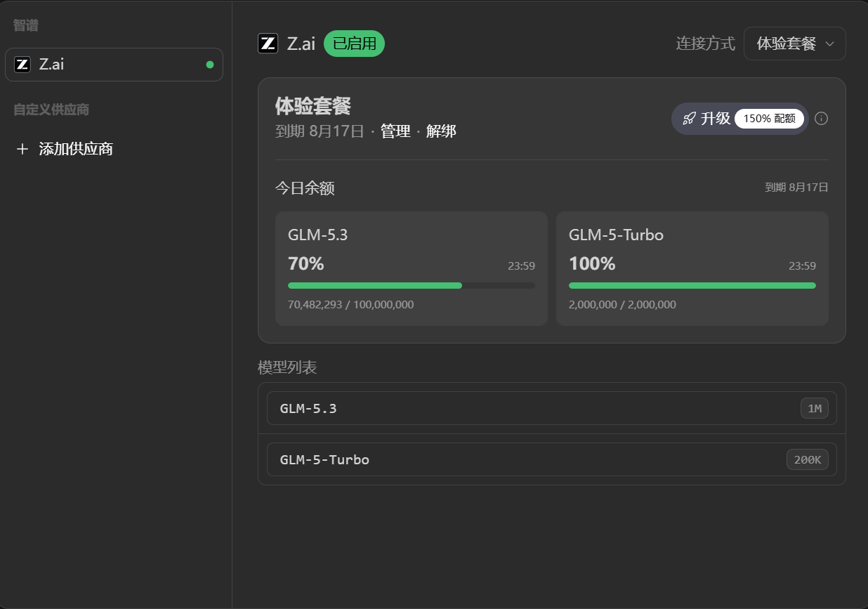Click the 100% remaining value
Viewport: 868px width, 609px height.
592,264
